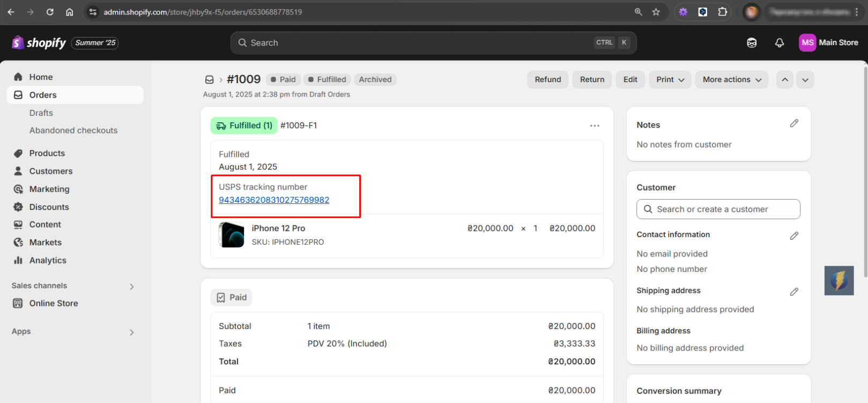Click the Paid section badge

pyautogui.click(x=232, y=297)
